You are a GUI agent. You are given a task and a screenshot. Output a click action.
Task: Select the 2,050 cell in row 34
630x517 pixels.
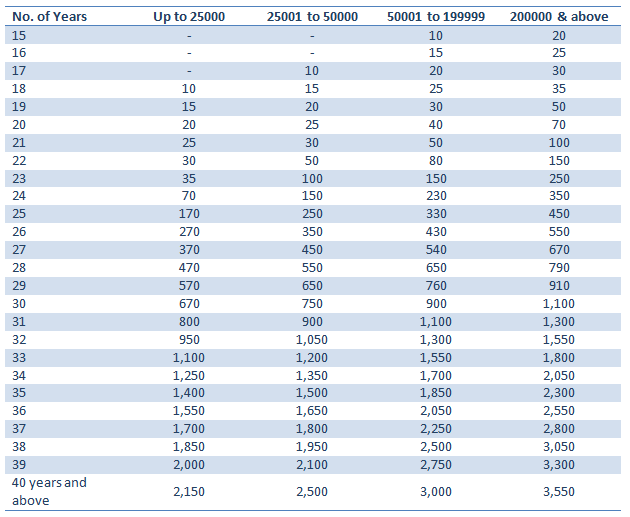pos(559,375)
